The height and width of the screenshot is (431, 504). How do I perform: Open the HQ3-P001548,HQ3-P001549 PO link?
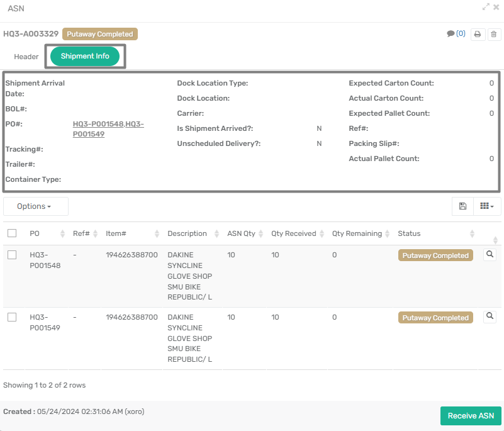[x=108, y=129]
